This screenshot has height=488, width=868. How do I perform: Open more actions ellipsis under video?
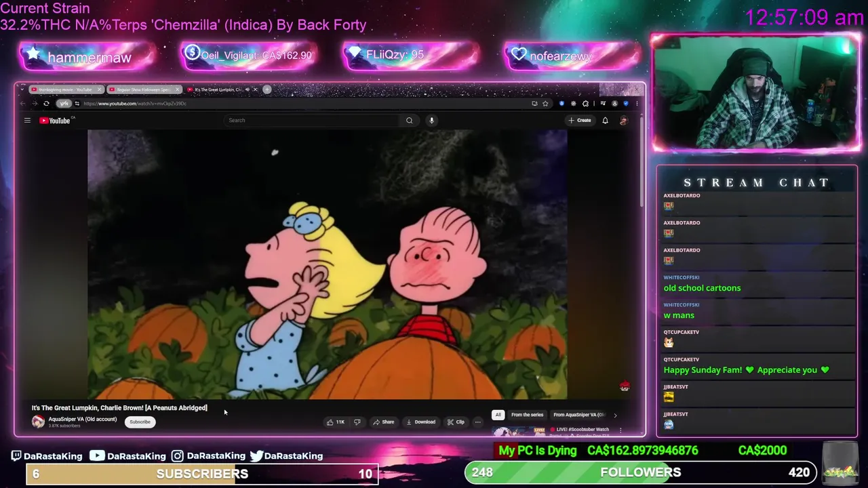(x=477, y=422)
